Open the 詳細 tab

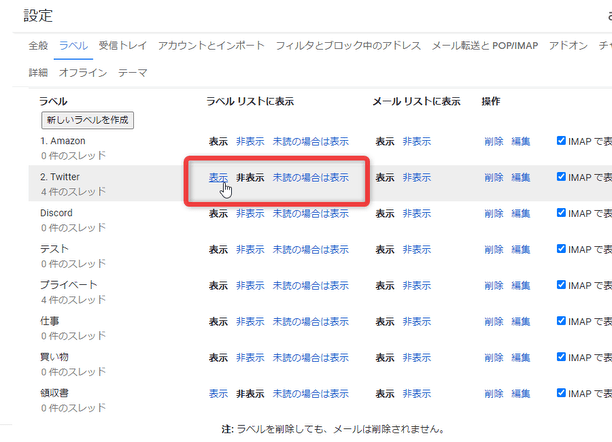click(x=38, y=73)
